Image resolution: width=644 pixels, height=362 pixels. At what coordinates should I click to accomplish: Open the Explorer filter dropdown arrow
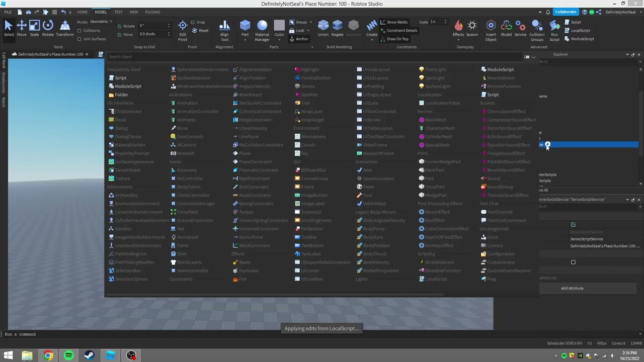[640, 62]
